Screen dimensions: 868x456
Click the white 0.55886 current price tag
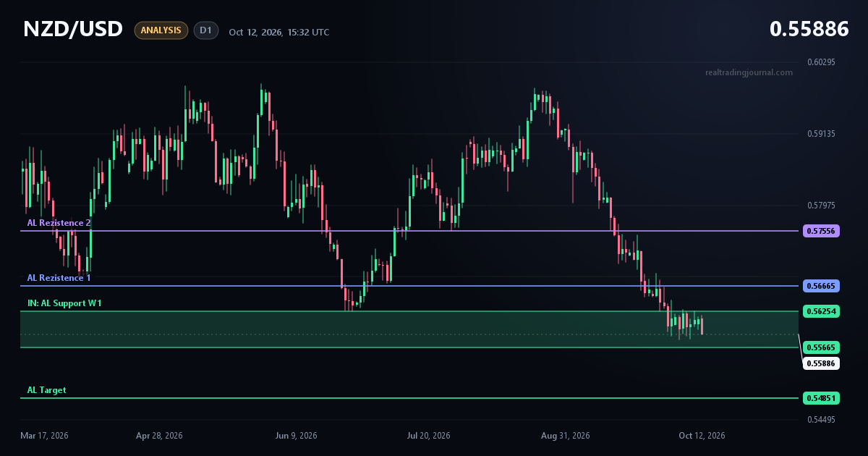821,363
